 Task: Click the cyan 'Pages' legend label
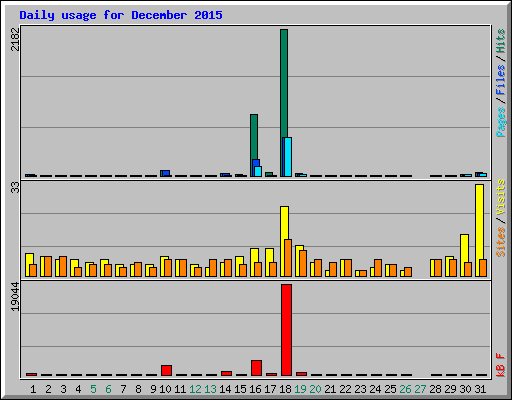500,122
